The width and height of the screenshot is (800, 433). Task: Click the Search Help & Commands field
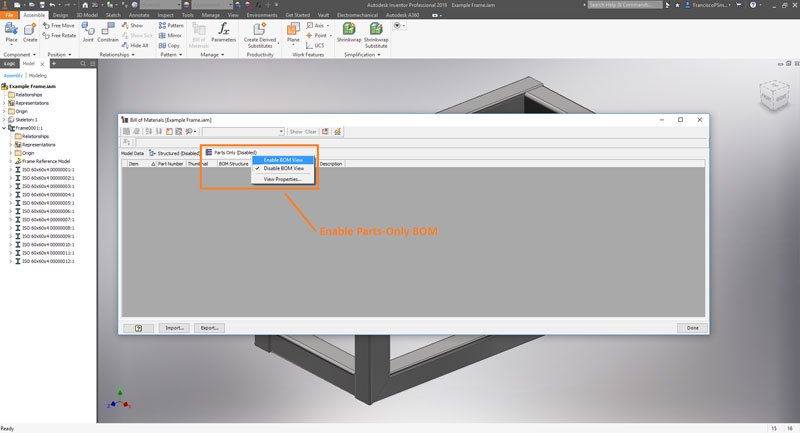[x=624, y=5]
